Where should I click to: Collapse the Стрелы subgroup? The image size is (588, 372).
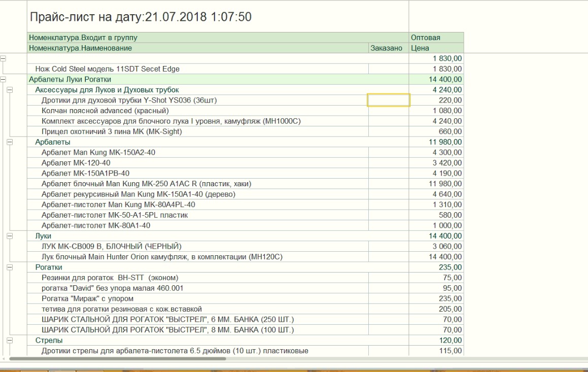pos(10,340)
